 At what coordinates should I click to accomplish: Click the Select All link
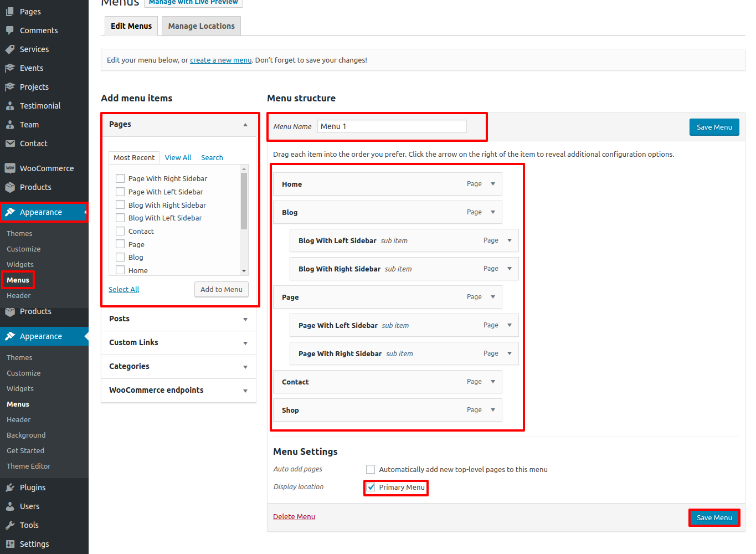click(x=124, y=289)
